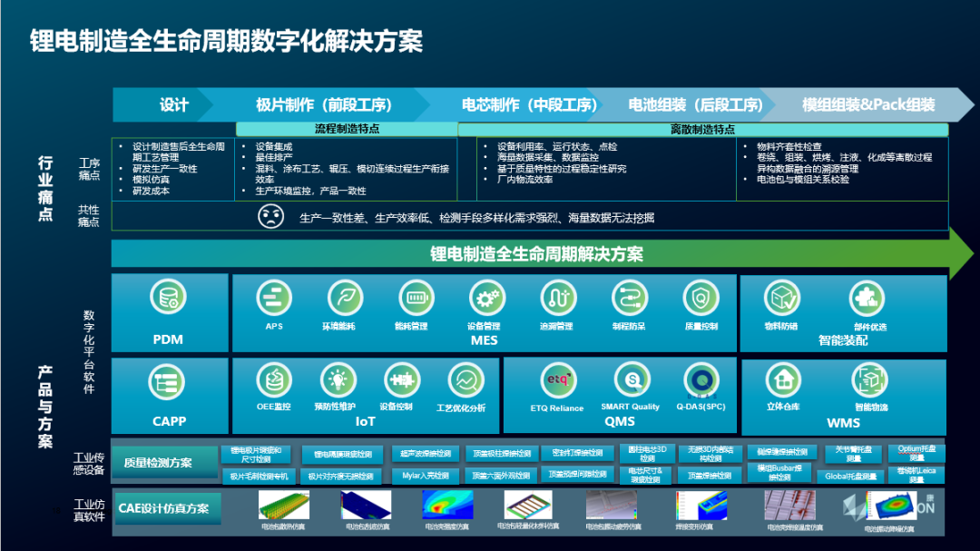The width and height of the screenshot is (980, 551).
Task: Click the 锂电制造全生命周期解决方案 green arrow banner
Action: point(535,253)
